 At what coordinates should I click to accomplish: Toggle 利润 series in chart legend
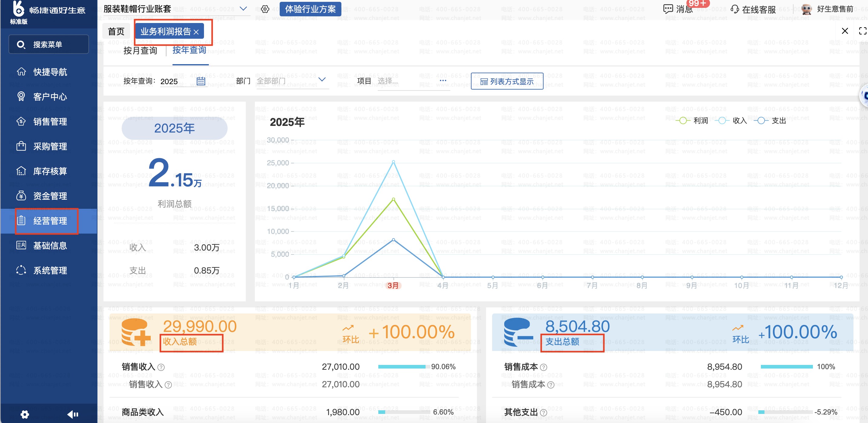pos(692,120)
